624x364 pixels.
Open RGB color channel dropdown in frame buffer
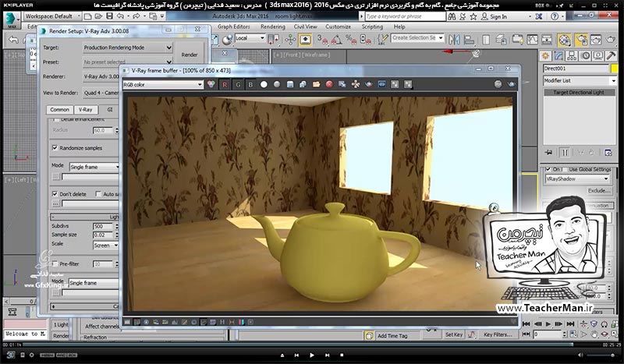click(163, 84)
